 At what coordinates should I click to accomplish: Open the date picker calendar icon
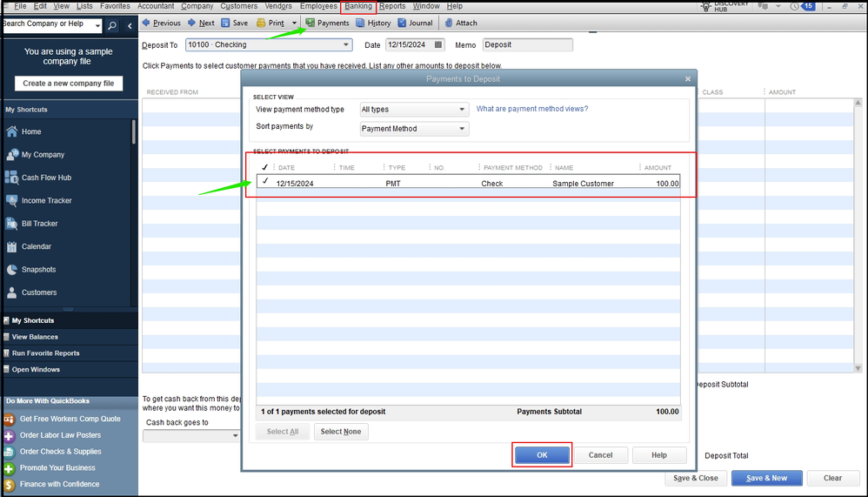438,45
